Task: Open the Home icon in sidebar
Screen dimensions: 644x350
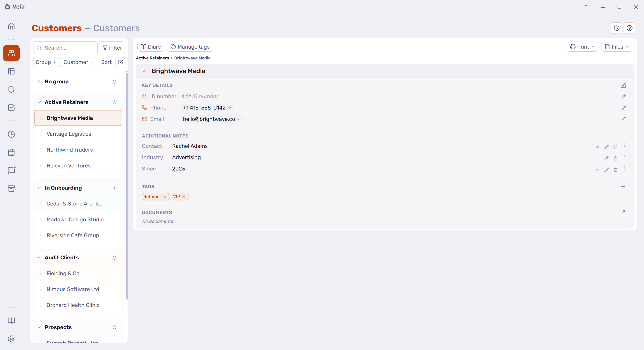Action: (11, 26)
